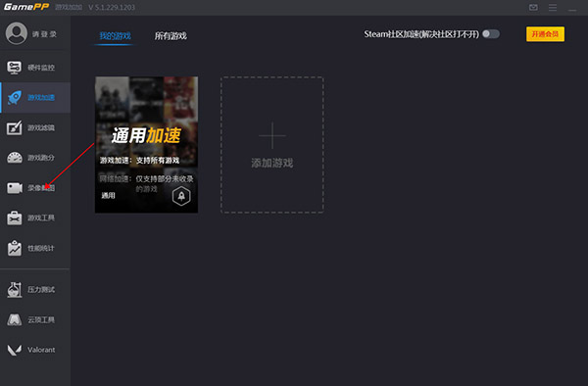The width and height of the screenshot is (588, 386).
Task: Open 压力测试 stress test flask item
Action: click(35, 289)
